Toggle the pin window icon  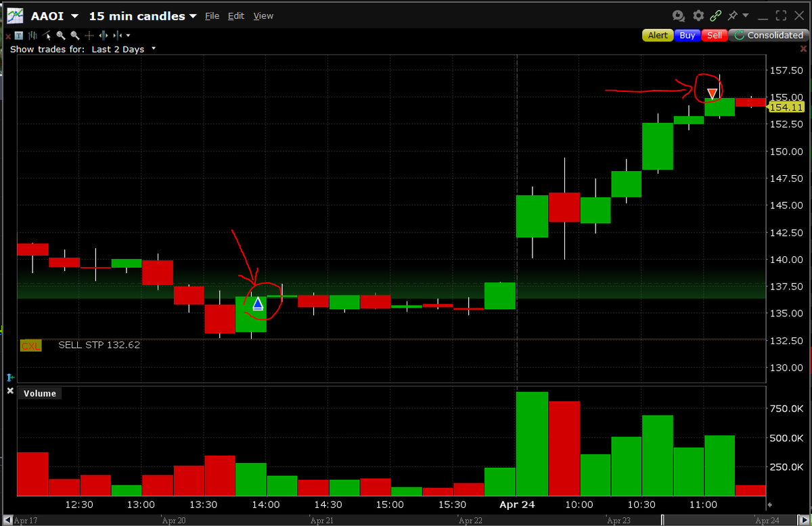point(733,15)
